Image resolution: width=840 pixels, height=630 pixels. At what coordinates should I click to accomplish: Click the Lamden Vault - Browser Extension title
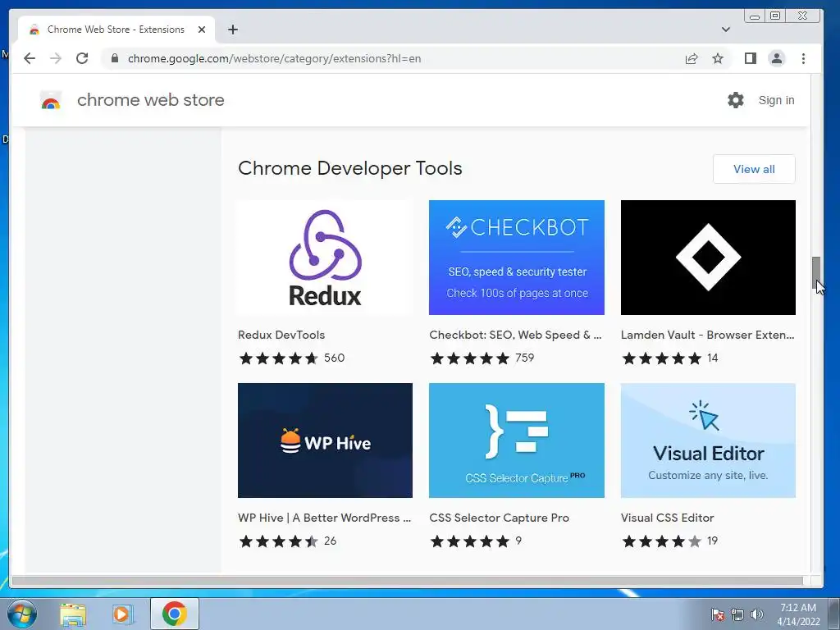coord(707,335)
